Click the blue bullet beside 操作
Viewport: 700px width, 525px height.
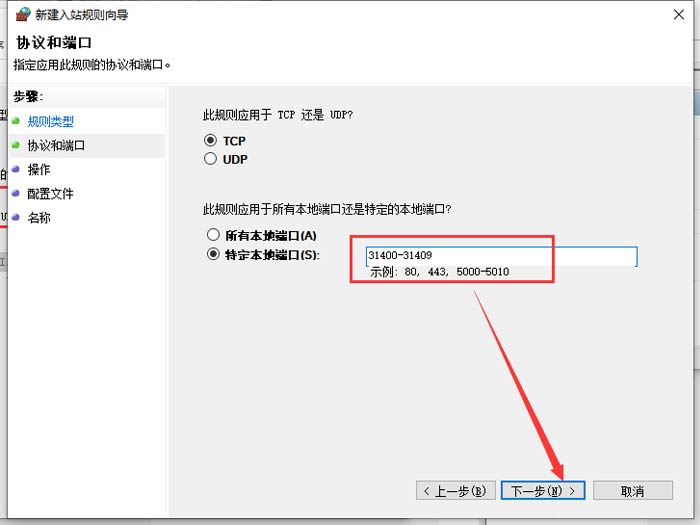(17, 169)
